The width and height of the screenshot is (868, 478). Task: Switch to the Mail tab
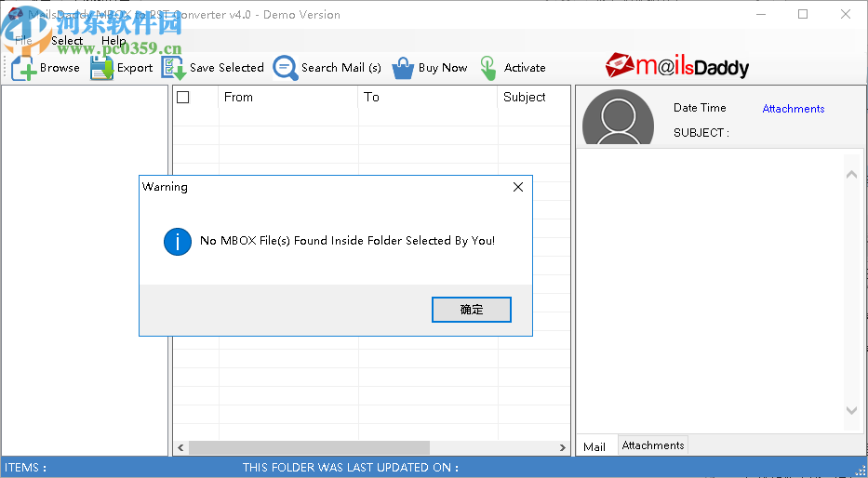click(594, 446)
